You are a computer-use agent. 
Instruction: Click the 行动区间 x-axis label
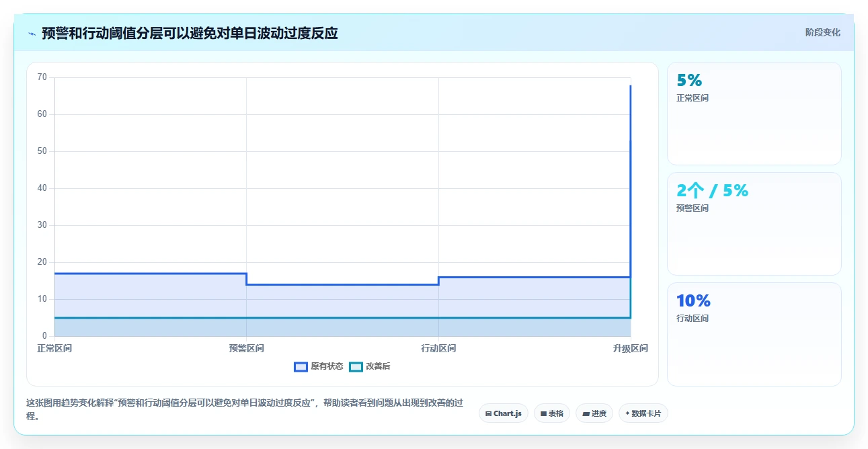438,348
